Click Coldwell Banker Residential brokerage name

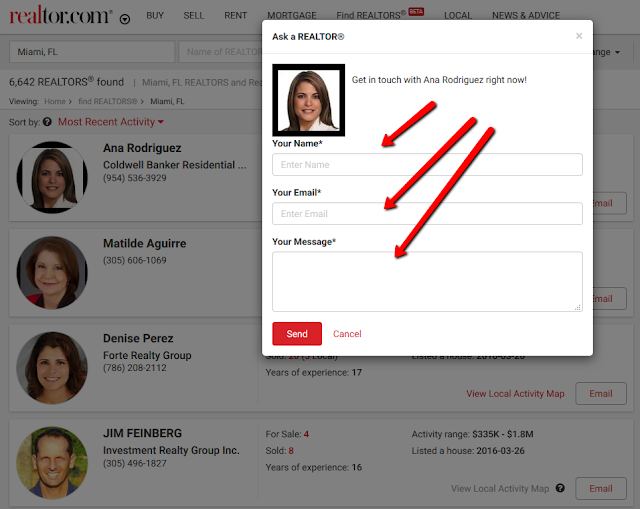pos(175,165)
